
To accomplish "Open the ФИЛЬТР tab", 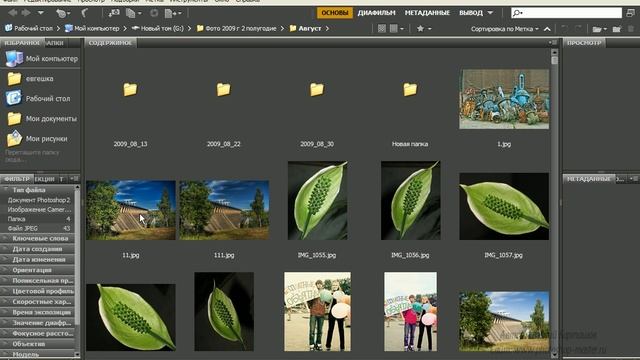I will click(x=17, y=179).
